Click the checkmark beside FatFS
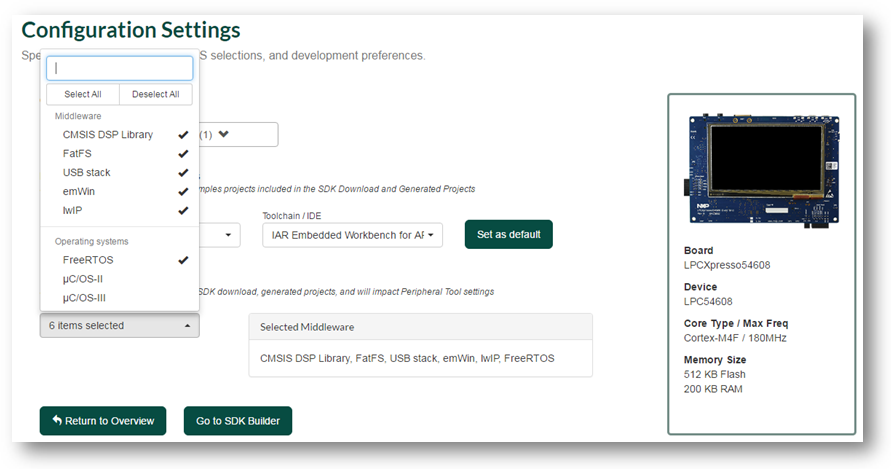The image size is (891, 469). (x=183, y=153)
